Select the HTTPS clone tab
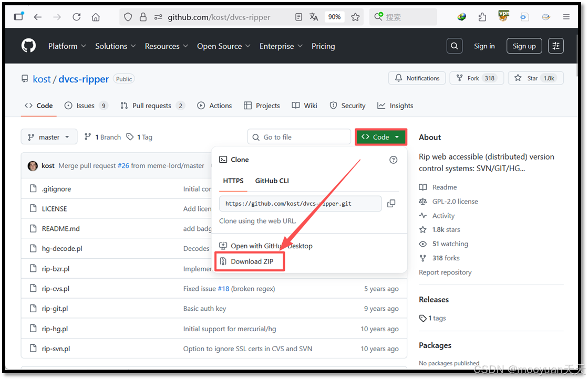588x380 pixels. tap(233, 181)
